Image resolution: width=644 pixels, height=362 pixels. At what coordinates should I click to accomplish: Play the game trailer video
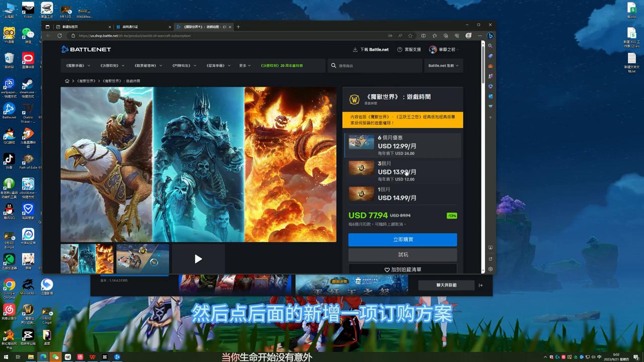click(x=198, y=259)
